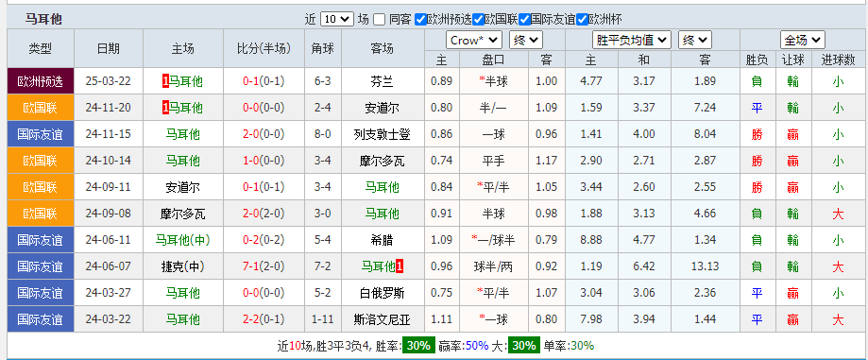Click the 欧国联 type label on 24-11-20 row
The width and height of the screenshot is (868, 360).
tap(41, 108)
